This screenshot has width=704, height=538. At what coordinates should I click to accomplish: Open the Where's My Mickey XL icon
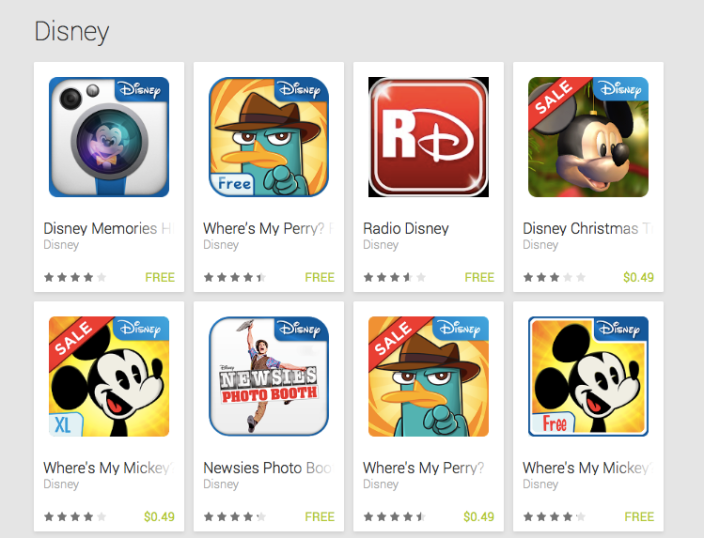pos(109,376)
